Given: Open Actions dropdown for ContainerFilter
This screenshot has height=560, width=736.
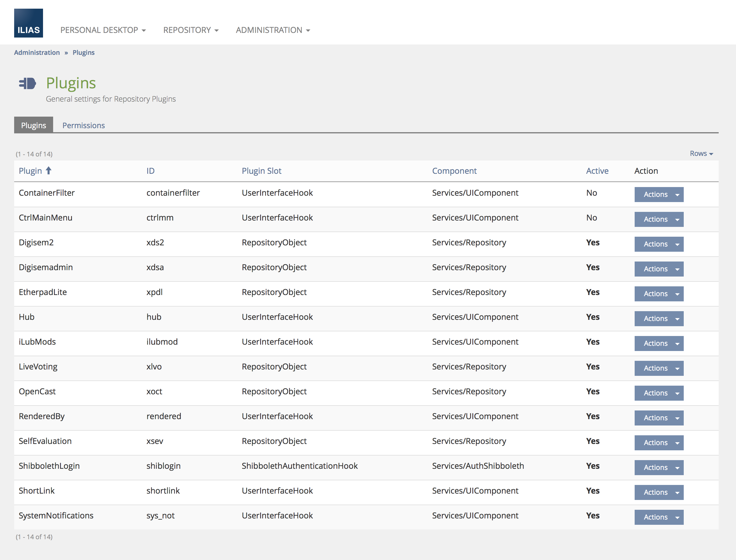Looking at the screenshot, I should point(659,194).
